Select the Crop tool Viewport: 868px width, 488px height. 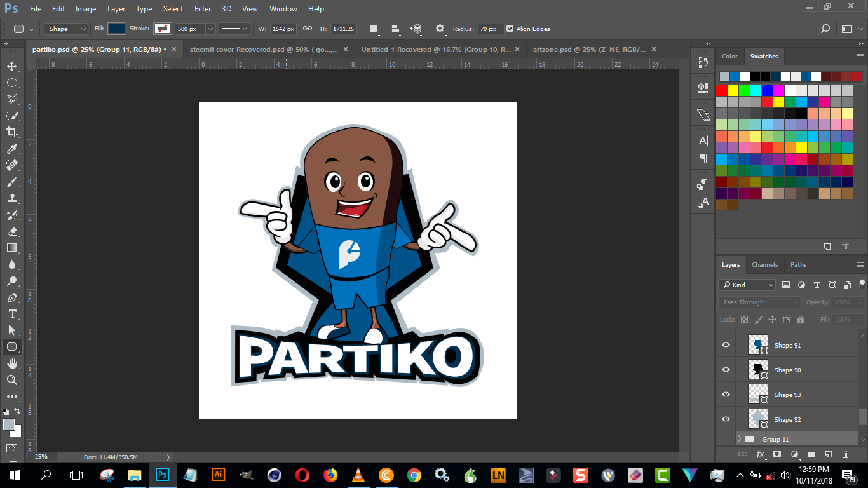pyautogui.click(x=12, y=132)
